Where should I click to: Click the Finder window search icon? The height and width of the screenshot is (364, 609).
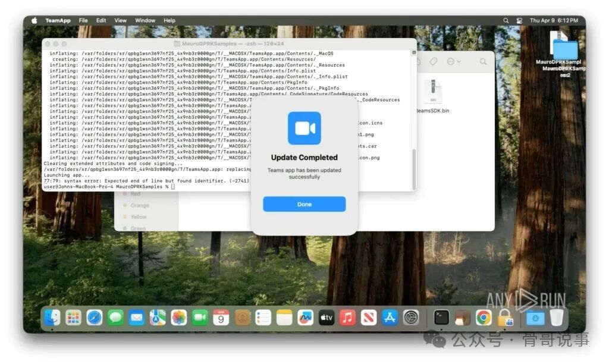click(x=483, y=61)
